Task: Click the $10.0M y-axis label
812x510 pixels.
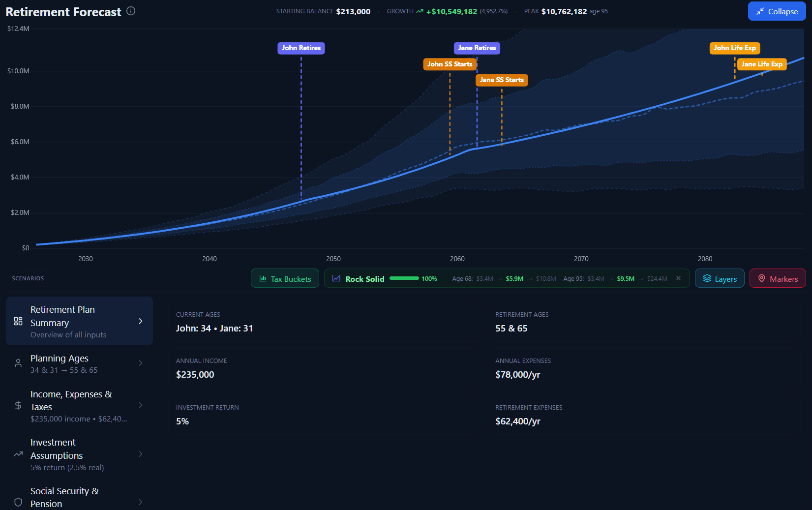Action: [18, 71]
